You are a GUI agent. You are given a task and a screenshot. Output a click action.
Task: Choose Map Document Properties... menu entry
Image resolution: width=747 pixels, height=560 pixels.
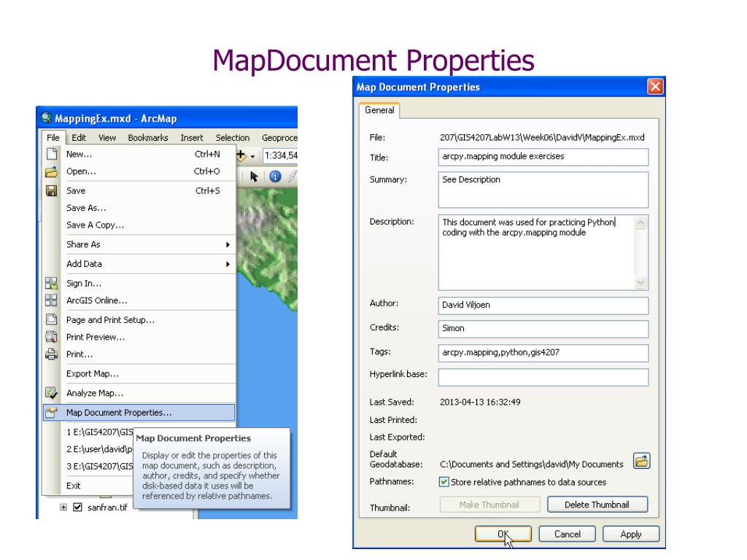[139, 413]
